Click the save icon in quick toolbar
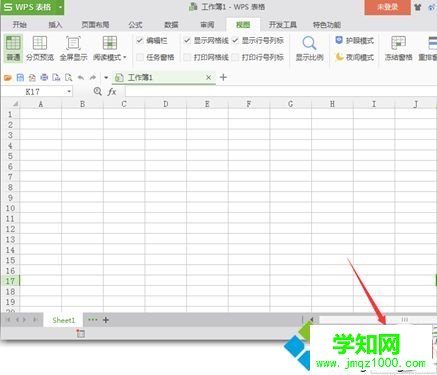The width and height of the screenshot is (437, 375). tap(20, 78)
